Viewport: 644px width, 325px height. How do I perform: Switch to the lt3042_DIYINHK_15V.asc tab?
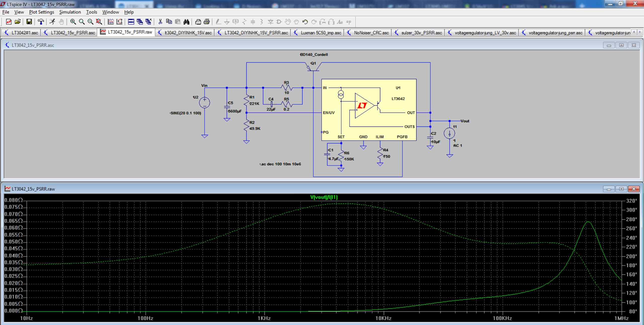point(185,33)
